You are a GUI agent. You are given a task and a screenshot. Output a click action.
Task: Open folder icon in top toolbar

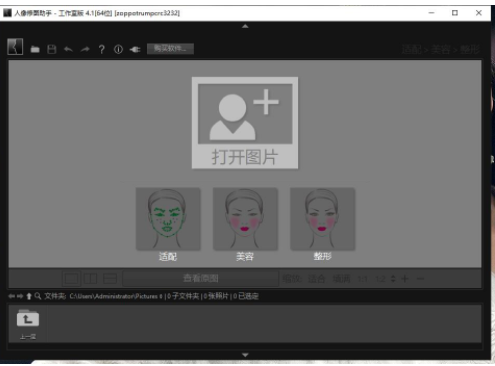pyautogui.click(x=35, y=50)
